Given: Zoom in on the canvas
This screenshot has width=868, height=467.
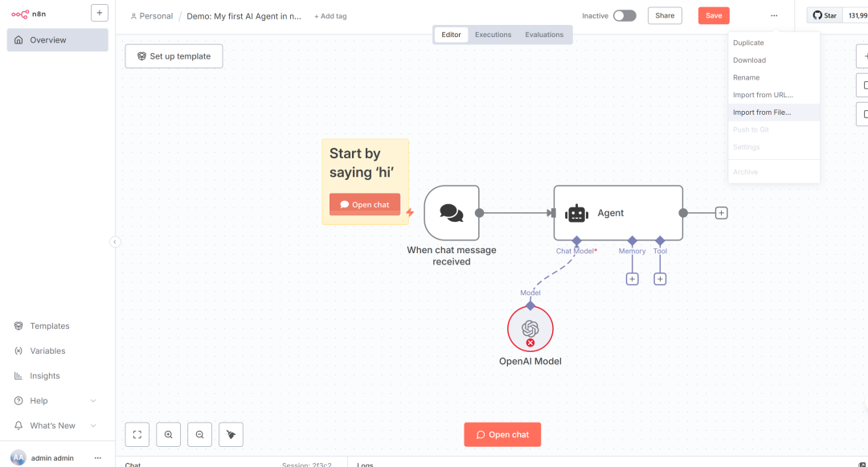Looking at the screenshot, I should coord(168,434).
